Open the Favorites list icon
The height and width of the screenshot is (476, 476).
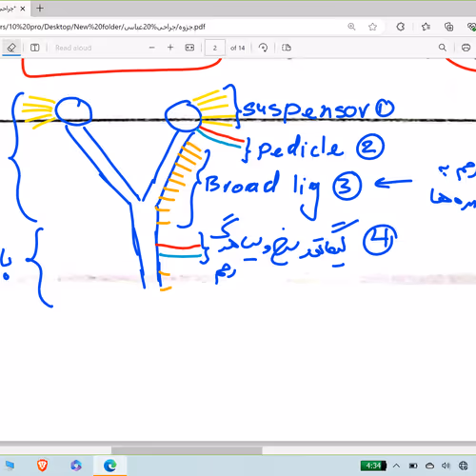pyautogui.click(x=426, y=27)
